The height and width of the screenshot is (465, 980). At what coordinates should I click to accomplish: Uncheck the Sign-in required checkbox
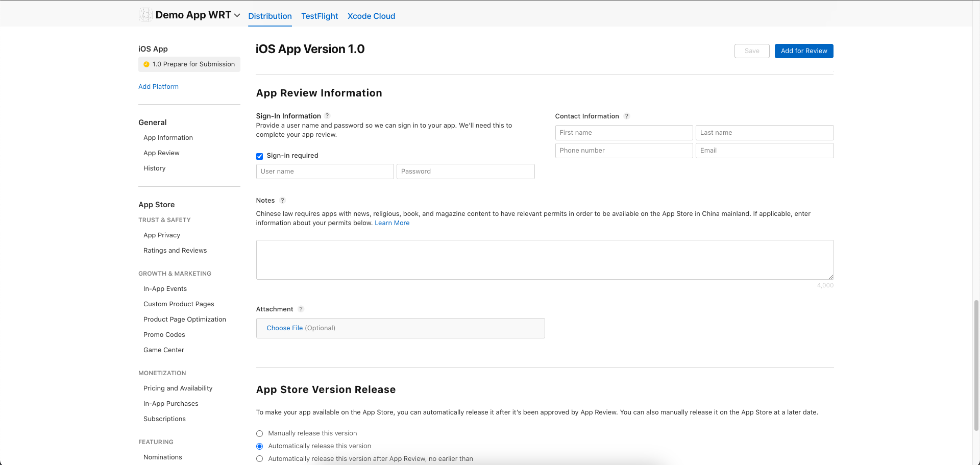click(259, 156)
